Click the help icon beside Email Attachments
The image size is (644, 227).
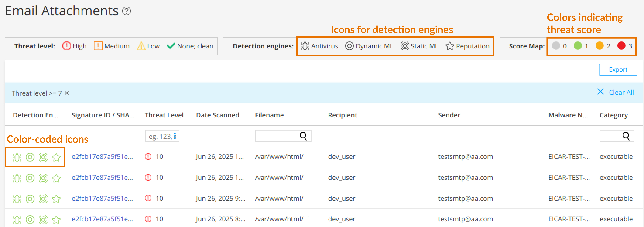point(127,11)
